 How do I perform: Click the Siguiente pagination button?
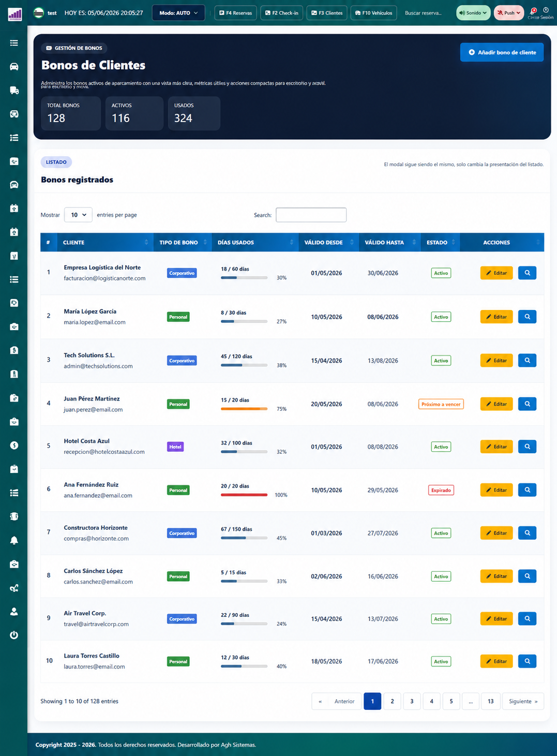tap(523, 701)
